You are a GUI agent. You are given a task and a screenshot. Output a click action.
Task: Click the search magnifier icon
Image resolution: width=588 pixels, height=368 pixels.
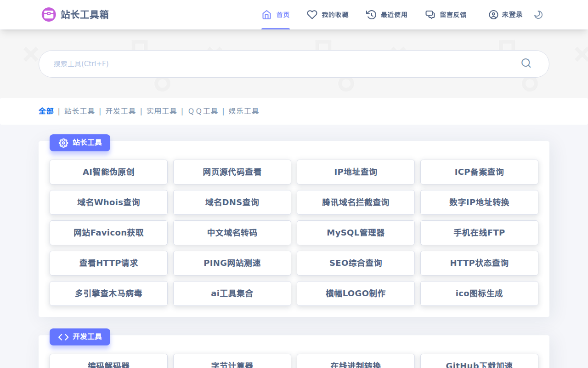pos(526,63)
